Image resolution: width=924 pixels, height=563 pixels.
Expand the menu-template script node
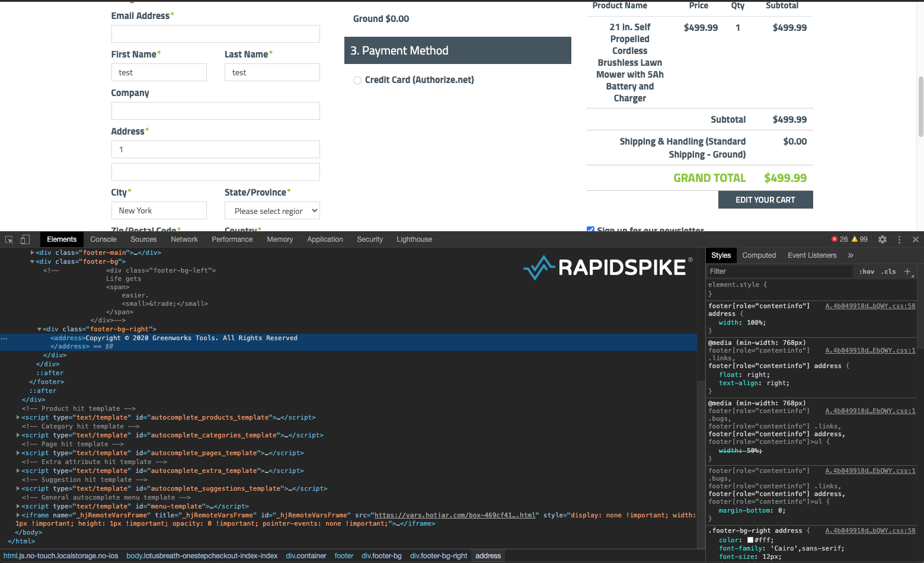point(18,506)
